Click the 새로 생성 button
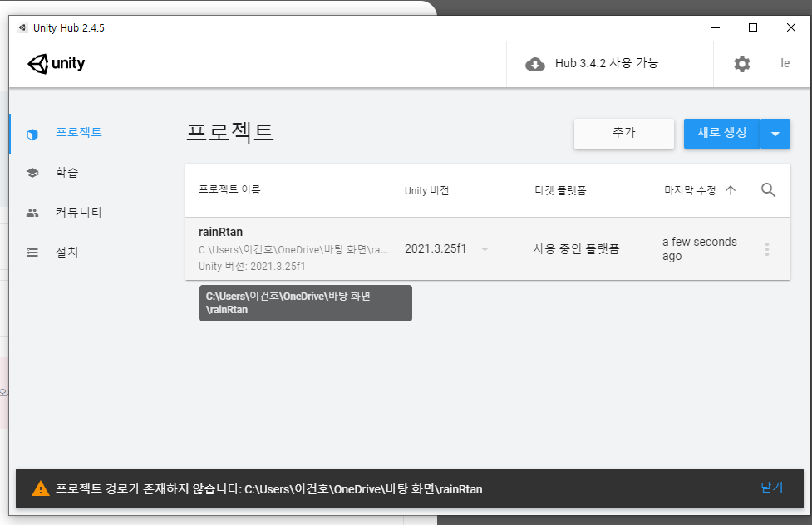 pyautogui.click(x=722, y=134)
